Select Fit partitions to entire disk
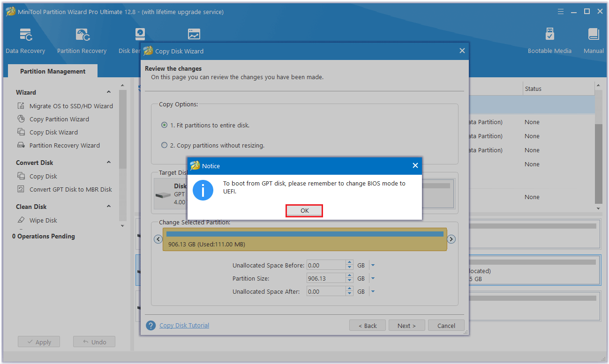 164,125
